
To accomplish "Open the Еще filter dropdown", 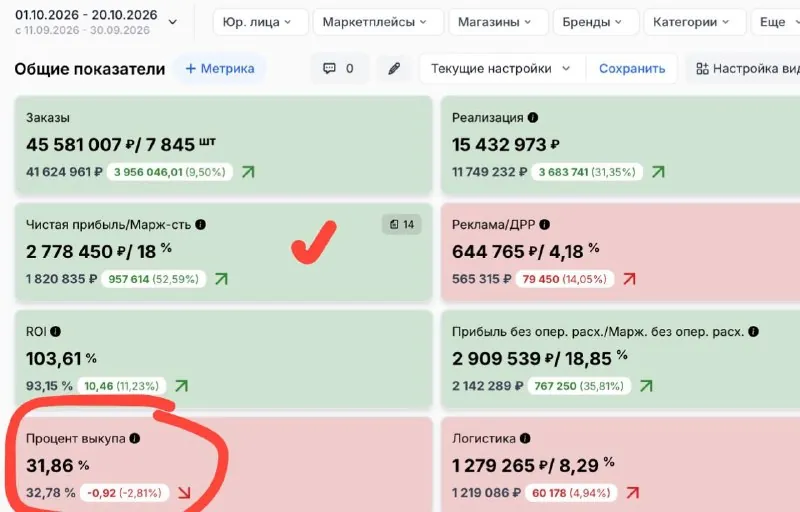I will [777, 22].
